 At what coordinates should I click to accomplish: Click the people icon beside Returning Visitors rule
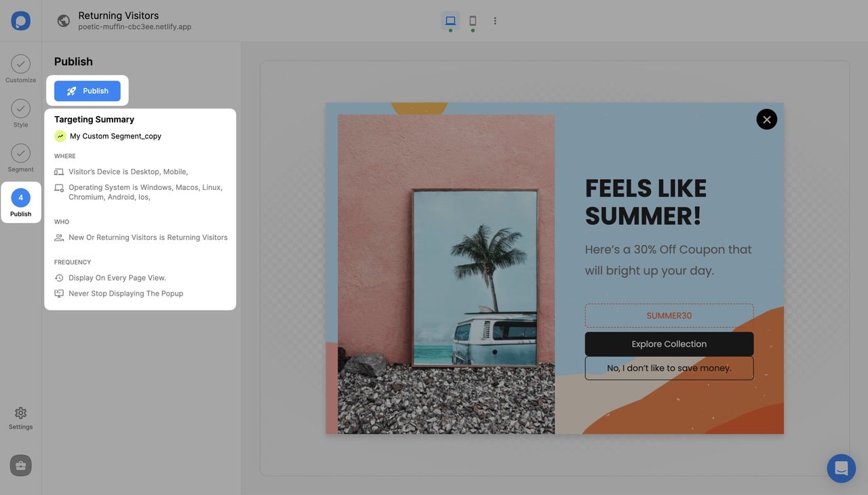pos(59,238)
